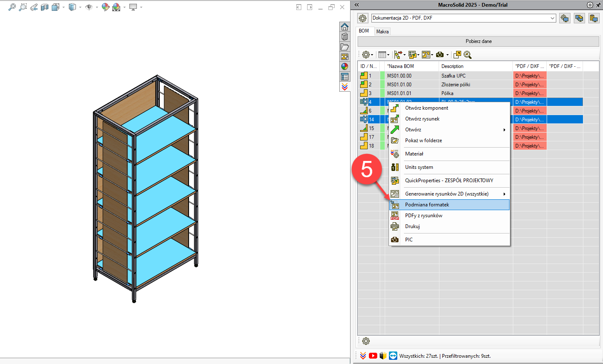Click the open external window icon
603x364 pixels.
457,55
